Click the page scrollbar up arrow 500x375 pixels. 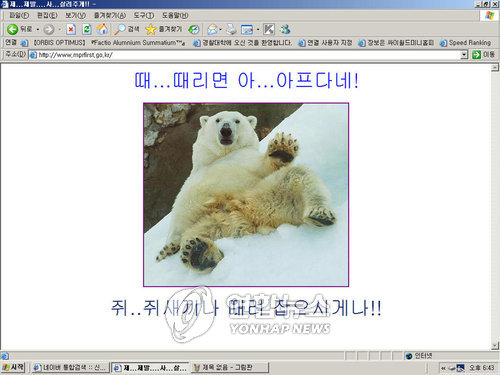[x=495, y=67]
